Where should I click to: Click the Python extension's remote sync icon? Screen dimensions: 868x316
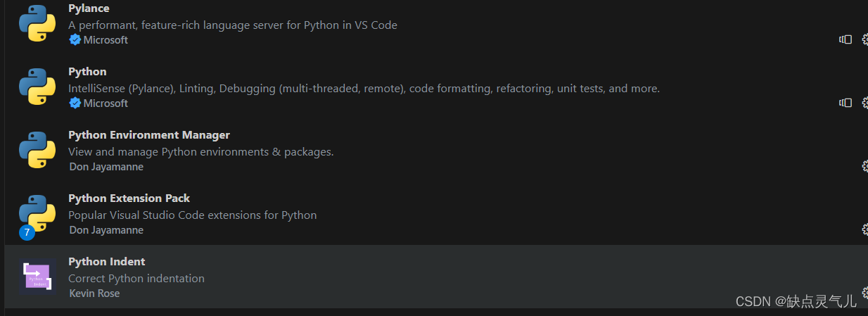[845, 103]
